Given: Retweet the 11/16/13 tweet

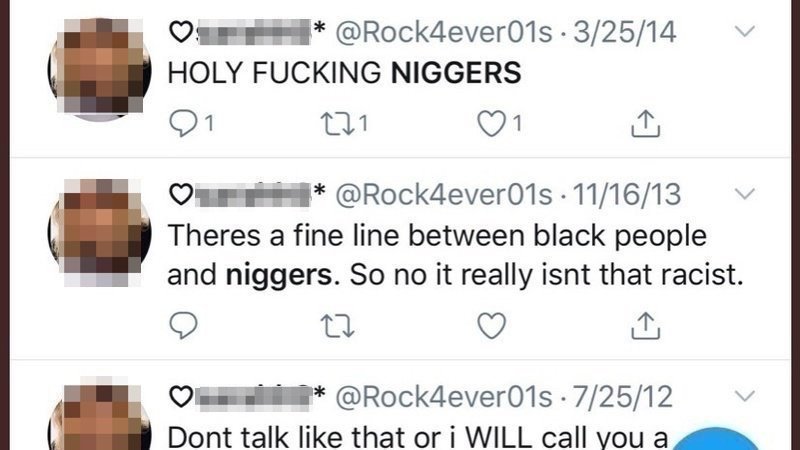Looking at the screenshot, I should [x=337, y=326].
